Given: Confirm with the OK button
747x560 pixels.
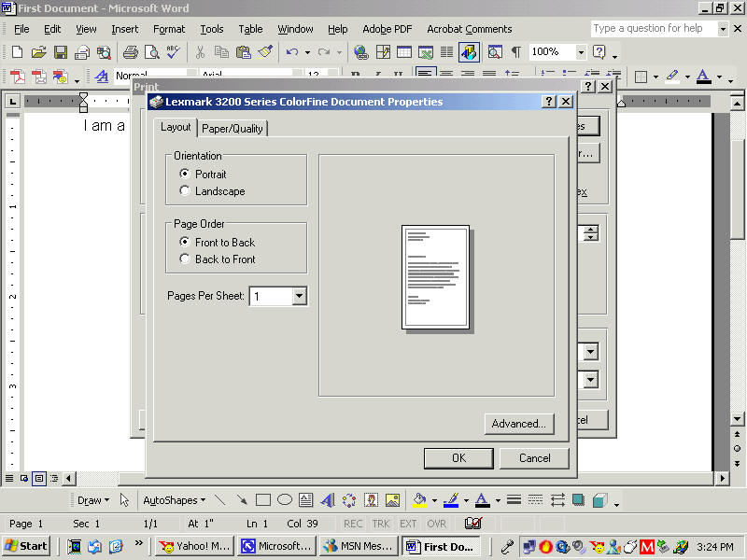Looking at the screenshot, I should point(458,458).
